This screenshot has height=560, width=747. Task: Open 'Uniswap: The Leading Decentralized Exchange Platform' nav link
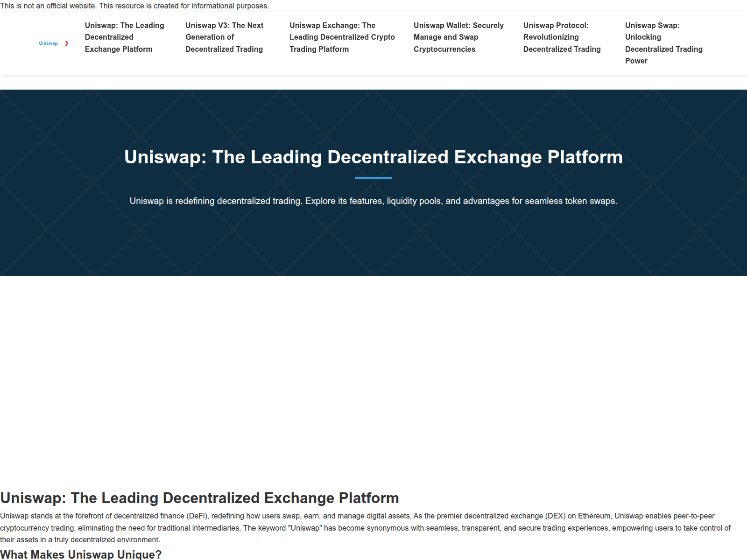coord(125,37)
